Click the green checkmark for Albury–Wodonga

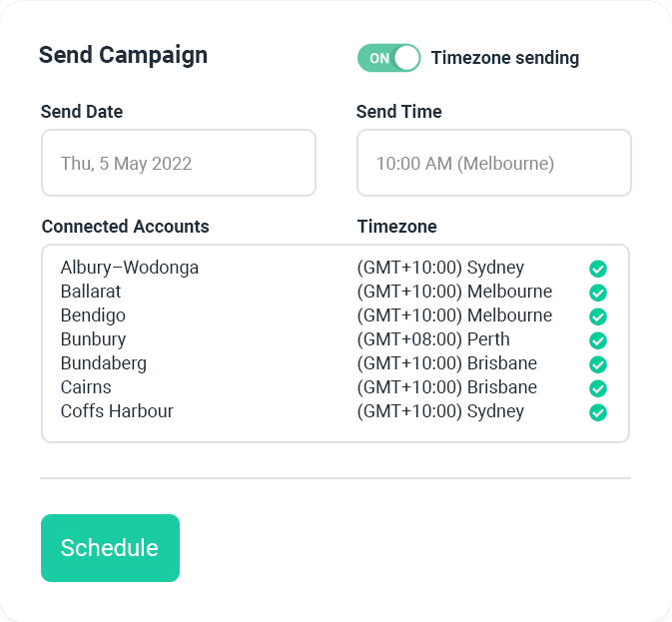[x=598, y=269]
